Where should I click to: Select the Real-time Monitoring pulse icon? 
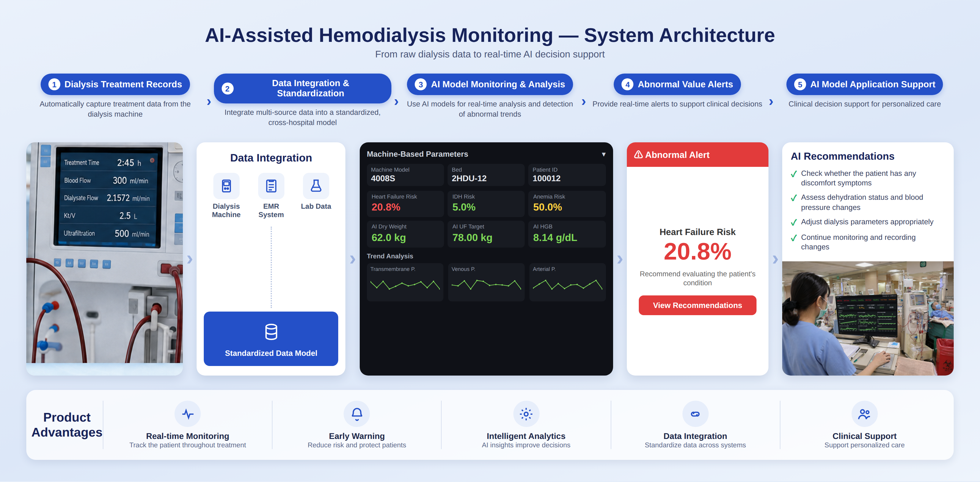tap(188, 414)
